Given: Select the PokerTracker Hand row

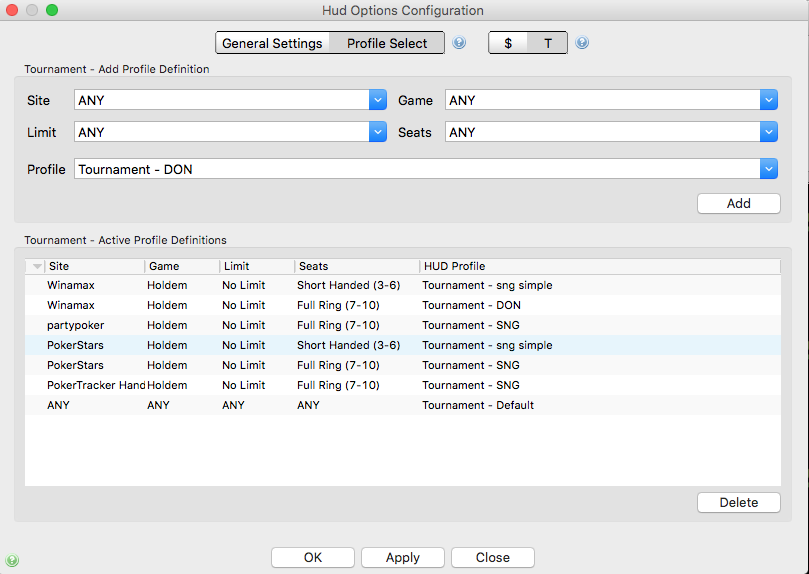Looking at the screenshot, I should click(402, 385).
